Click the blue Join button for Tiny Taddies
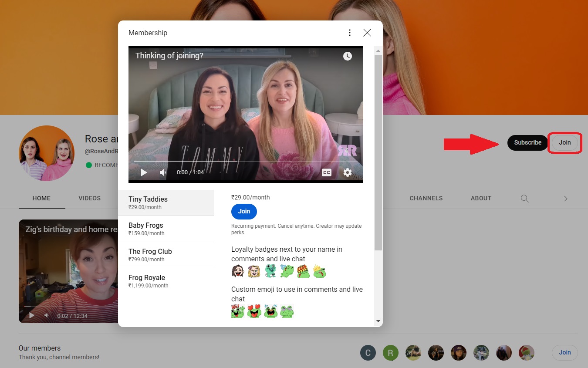 click(x=244, y=211)
